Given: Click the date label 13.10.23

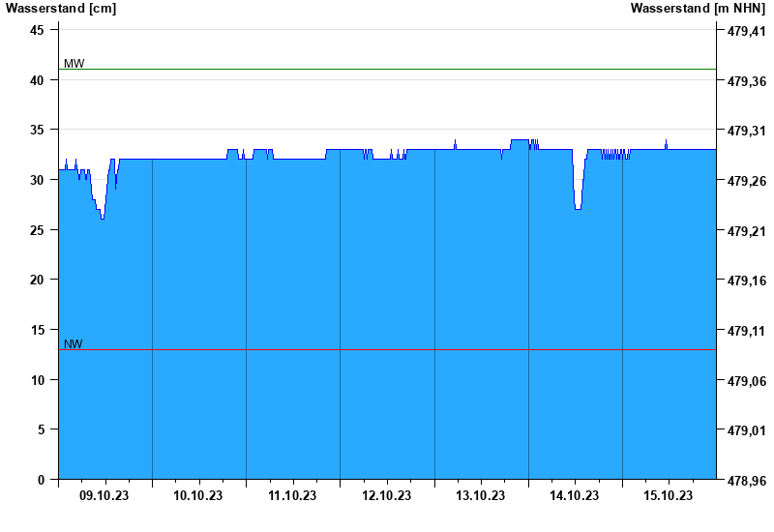Looking at the screenshot, I should coord(480,495).
